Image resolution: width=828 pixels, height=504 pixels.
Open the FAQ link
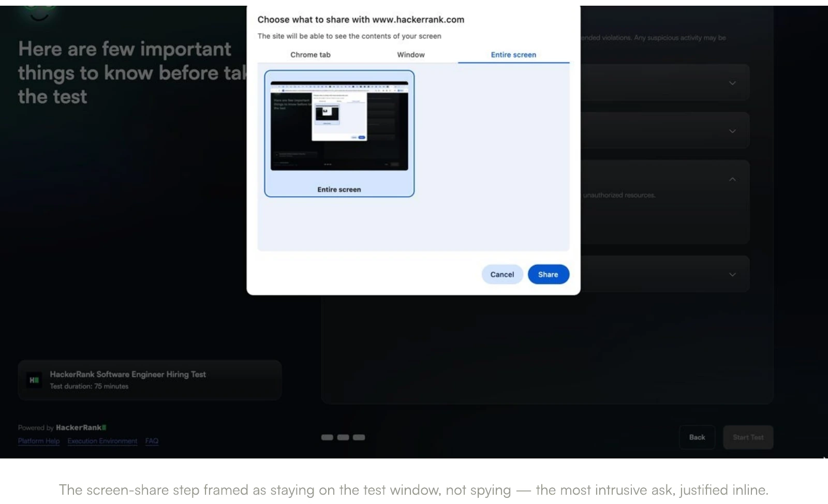click(152, 441)
